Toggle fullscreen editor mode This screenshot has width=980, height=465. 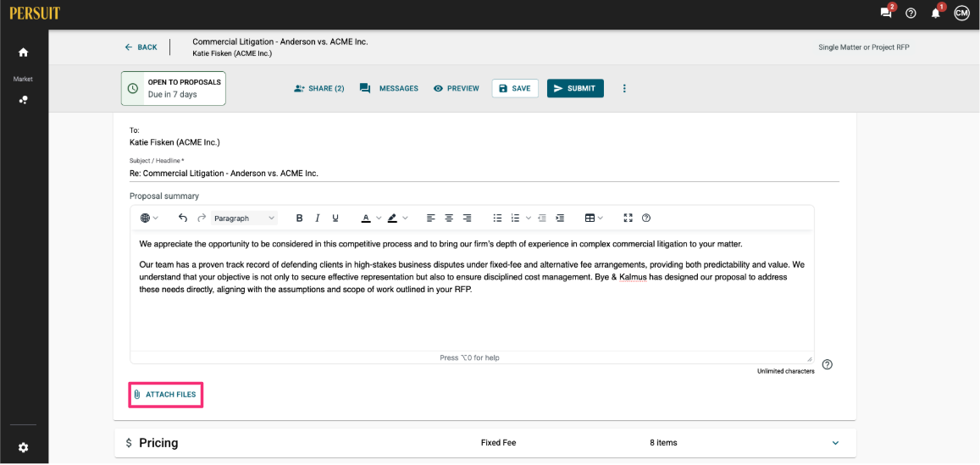(628, 219)
